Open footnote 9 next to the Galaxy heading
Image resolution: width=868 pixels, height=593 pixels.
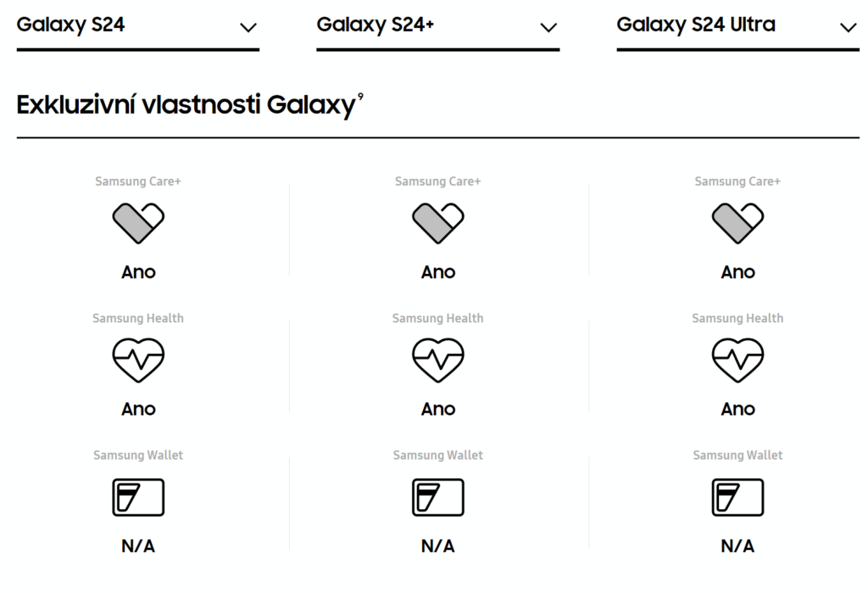[360, 97]
